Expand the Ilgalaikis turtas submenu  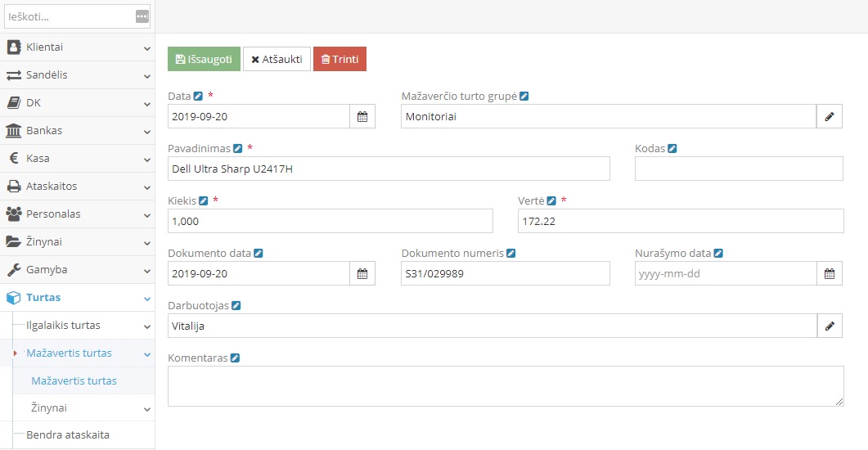82,326
